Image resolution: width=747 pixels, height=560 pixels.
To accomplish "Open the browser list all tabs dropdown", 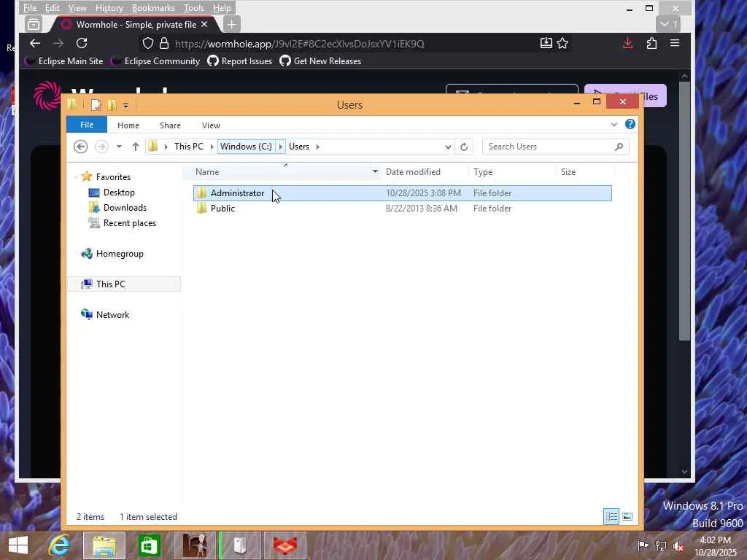I will [668, 24].
